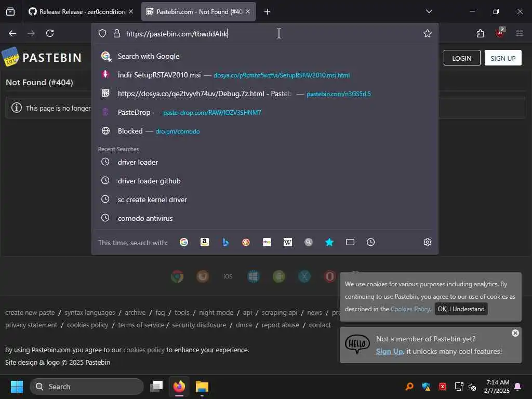Choose the Search with Google suggestion
This screenshot has width=532, height=399.
pos(264,56)
